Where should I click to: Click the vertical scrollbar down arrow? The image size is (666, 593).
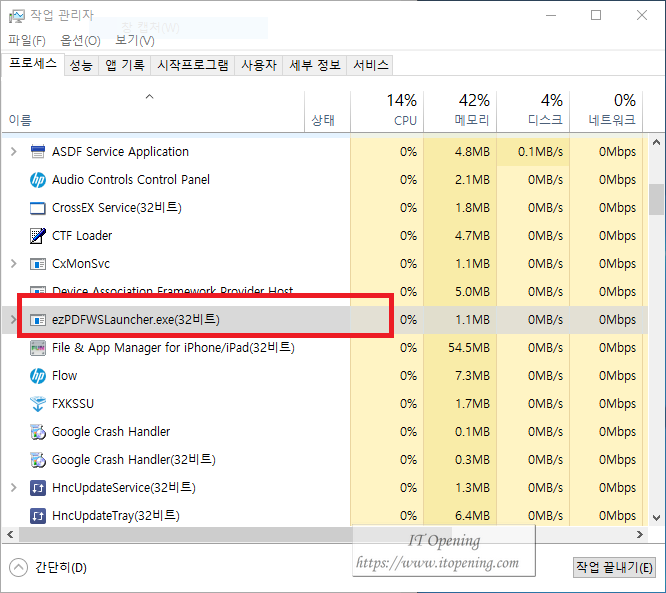coord(657,517)
